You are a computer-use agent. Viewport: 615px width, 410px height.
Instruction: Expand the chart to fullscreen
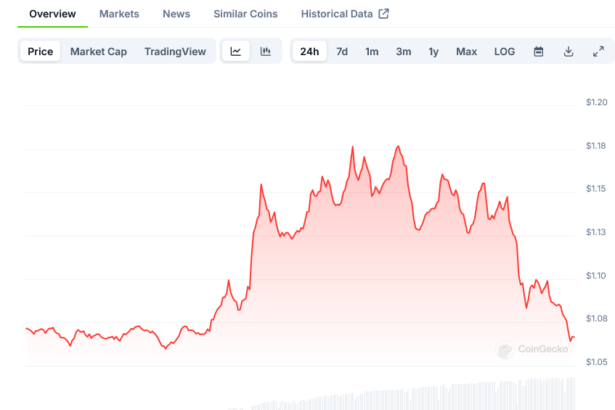tap(598, 51)
